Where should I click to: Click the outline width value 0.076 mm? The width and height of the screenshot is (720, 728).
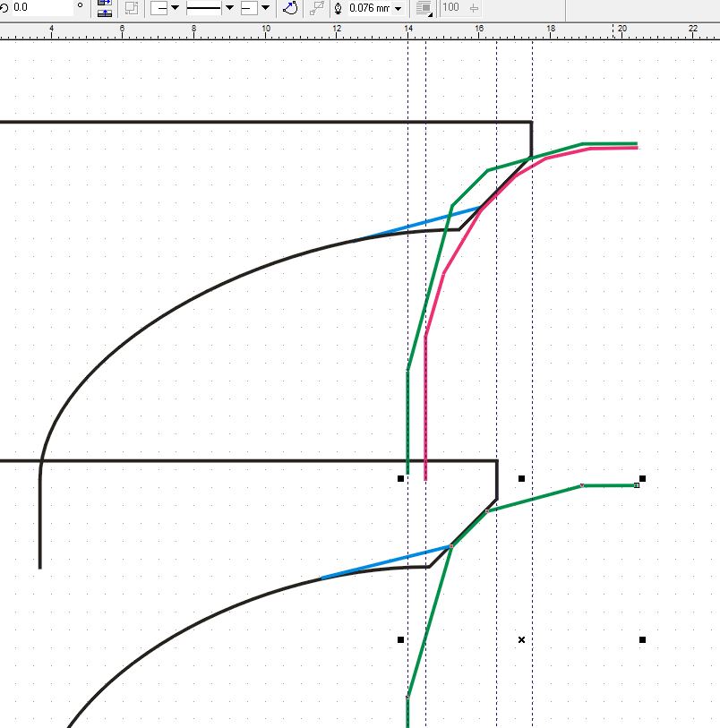click(369, 8)
